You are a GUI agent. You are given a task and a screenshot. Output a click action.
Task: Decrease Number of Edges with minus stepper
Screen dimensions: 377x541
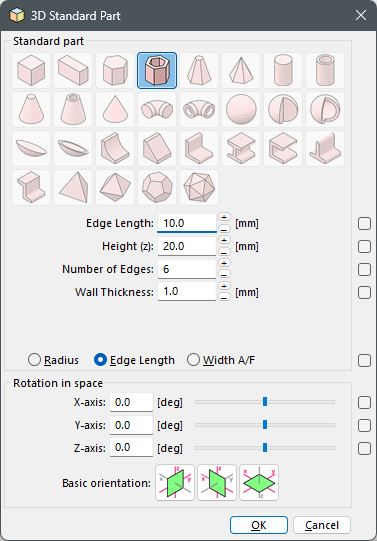coord(224,275)
